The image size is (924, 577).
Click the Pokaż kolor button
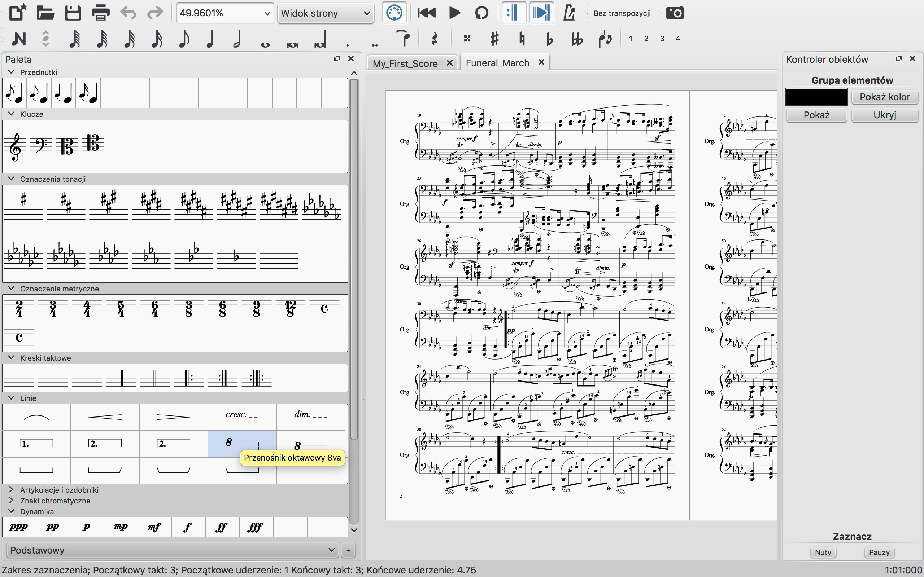(x=884, y=97)
